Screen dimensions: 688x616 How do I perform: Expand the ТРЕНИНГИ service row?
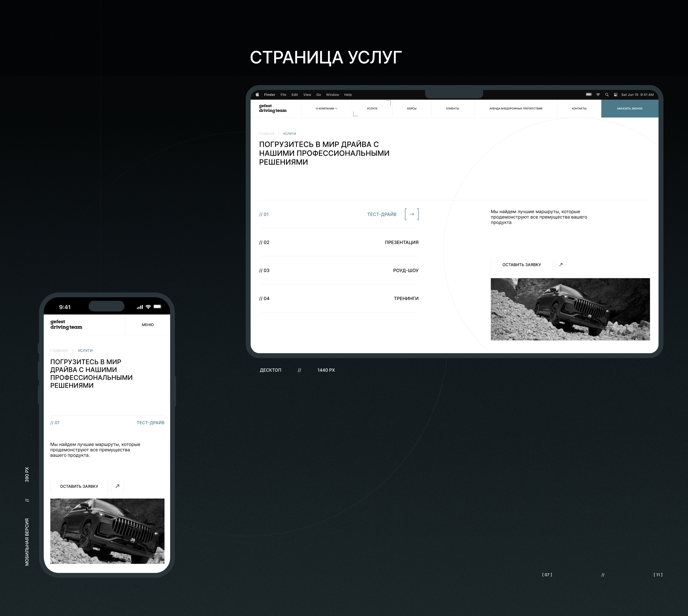coord(406,298)
